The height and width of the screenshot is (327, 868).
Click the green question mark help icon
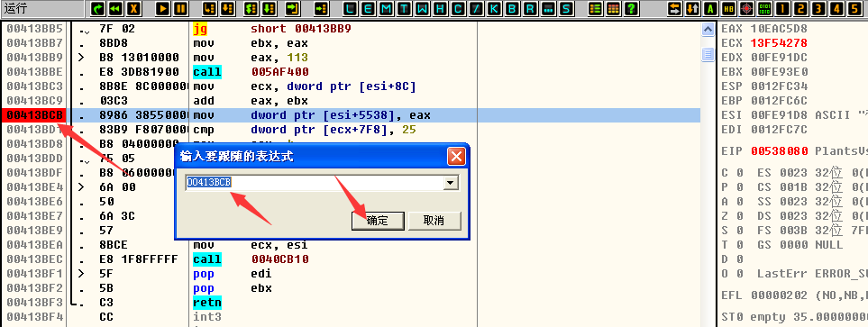[631, 8]
